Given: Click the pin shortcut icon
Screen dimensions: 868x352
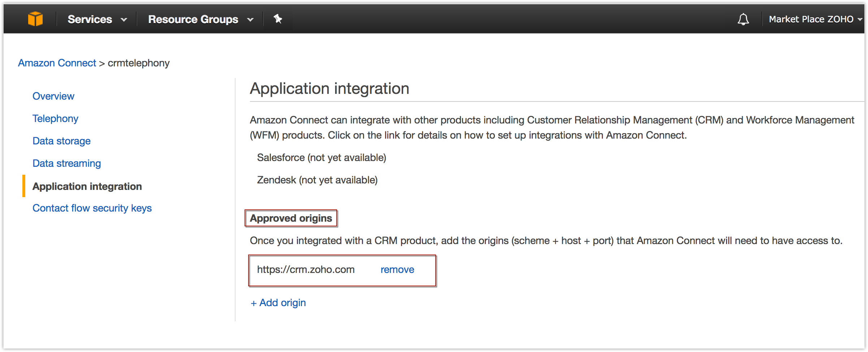Looking at the screenshot, I should coord(277,19).
